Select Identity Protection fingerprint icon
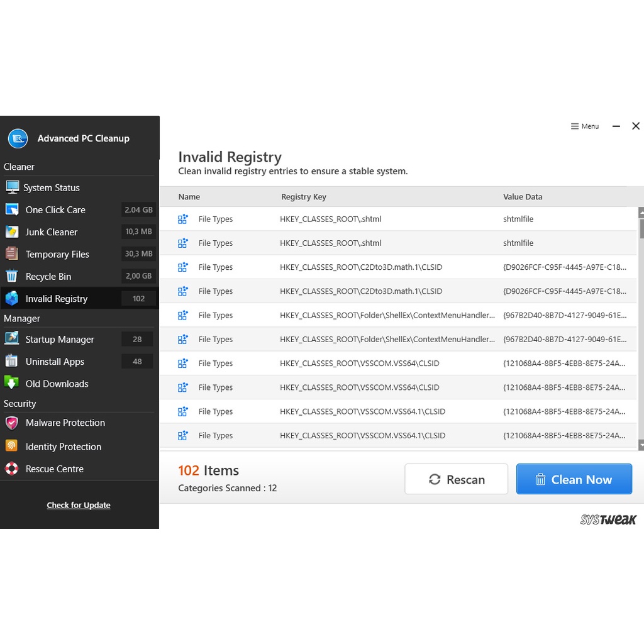Image resolution: width=644 pixels, height=644 pixels. (x=12, y=446)
